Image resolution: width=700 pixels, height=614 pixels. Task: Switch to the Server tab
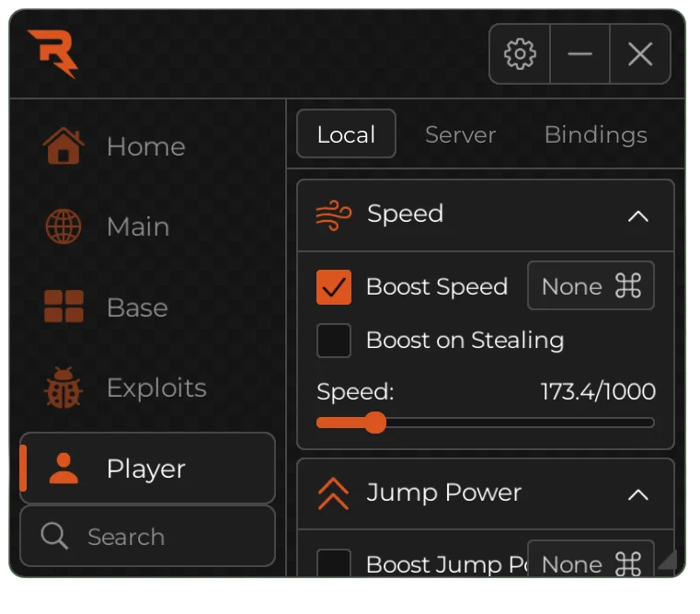click(x=460, y=135)
